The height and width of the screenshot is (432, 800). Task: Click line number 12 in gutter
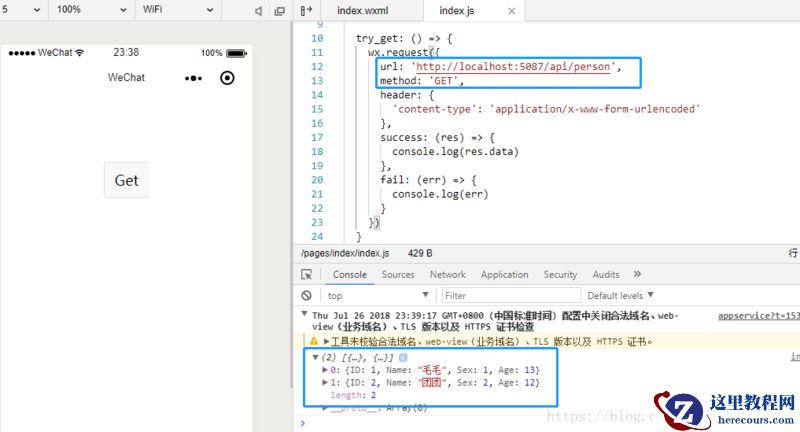click(x=317, y=66)
